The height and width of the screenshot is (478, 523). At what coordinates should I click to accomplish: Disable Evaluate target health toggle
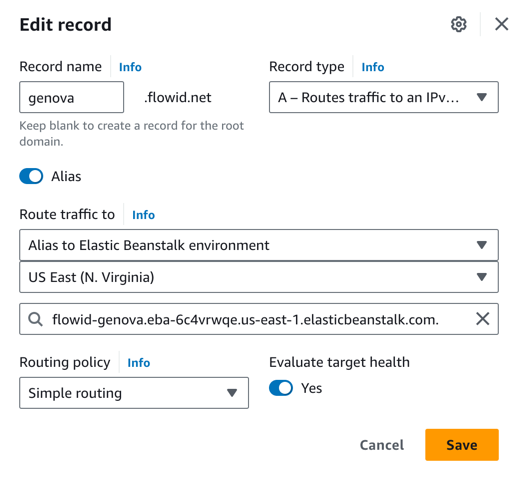(281, 388)
